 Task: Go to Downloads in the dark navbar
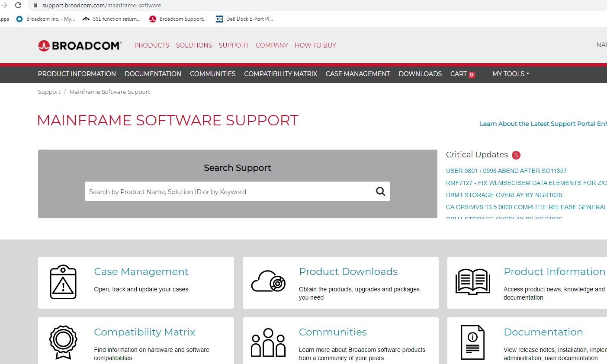click(x=420, y=74)
